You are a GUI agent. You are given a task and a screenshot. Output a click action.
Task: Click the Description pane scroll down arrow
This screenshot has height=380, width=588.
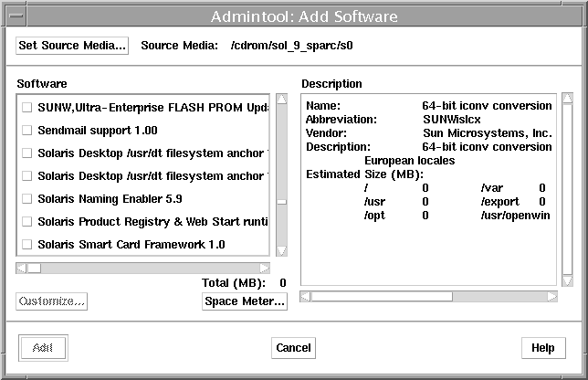(x=567, y=280)
